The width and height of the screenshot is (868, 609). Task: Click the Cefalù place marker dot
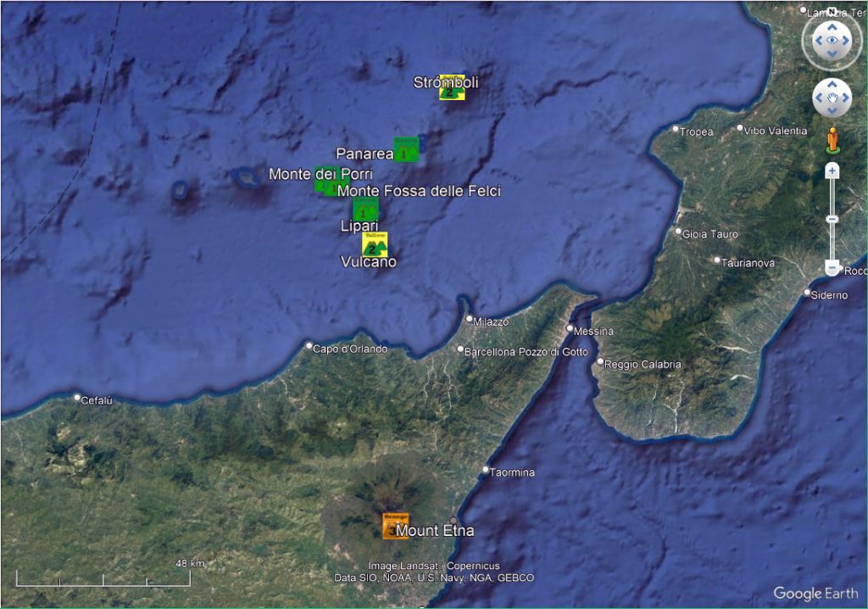pyautogui.click(x=77, y=398)
